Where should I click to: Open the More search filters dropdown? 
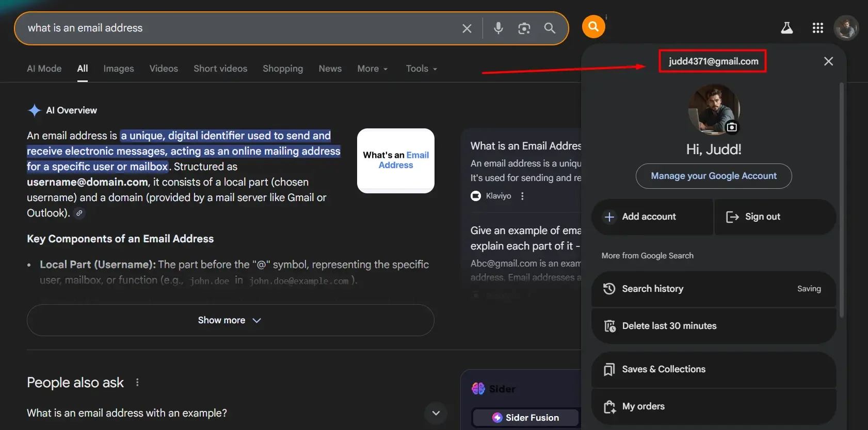pos(372,69)
